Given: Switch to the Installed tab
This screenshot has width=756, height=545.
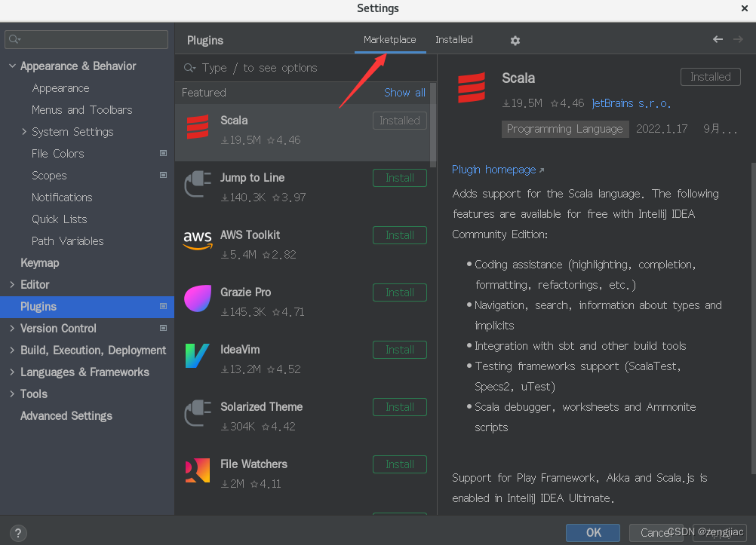Looking at the screenshot, I should 454,39.
